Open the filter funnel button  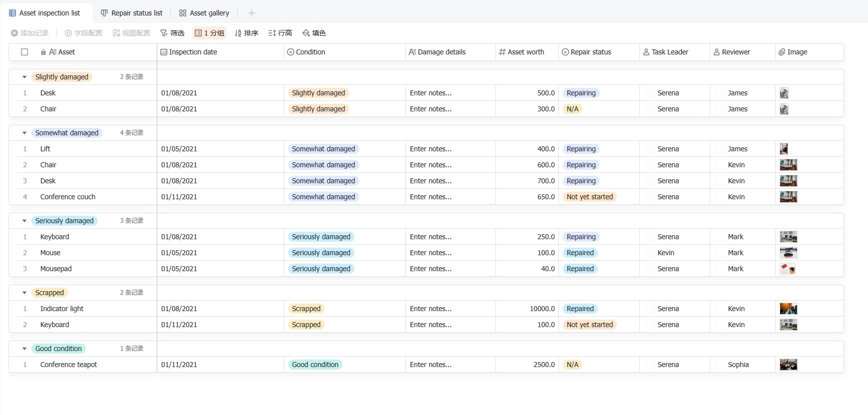(172, 33)
